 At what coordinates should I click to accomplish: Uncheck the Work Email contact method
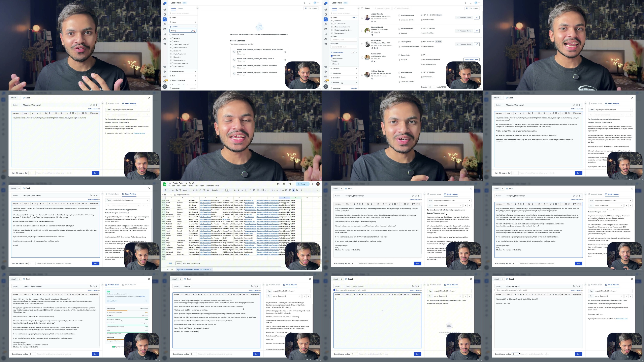tap(332, 56)
